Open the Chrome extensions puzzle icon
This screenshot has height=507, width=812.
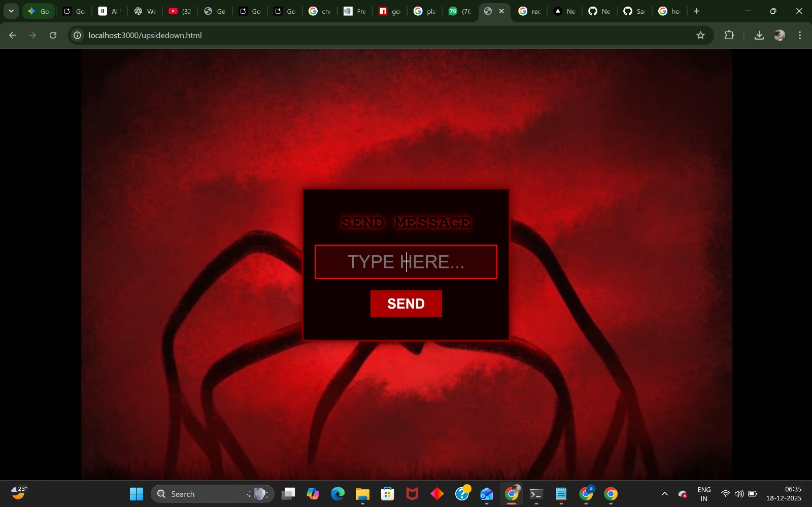click(729, 35)
